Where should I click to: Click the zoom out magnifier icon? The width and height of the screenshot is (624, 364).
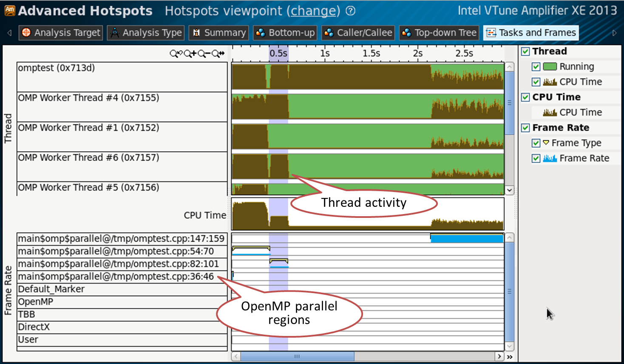tap(204, 54)
